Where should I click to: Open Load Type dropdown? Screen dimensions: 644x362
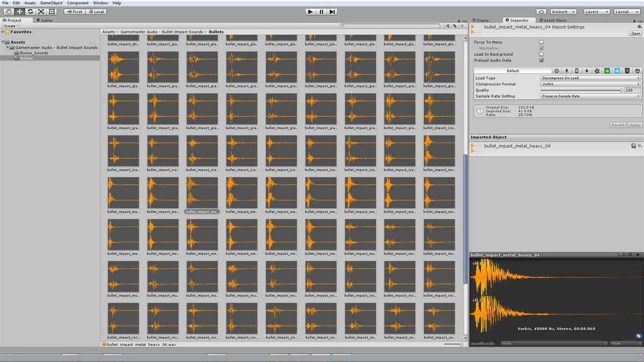tap(591, 78)
